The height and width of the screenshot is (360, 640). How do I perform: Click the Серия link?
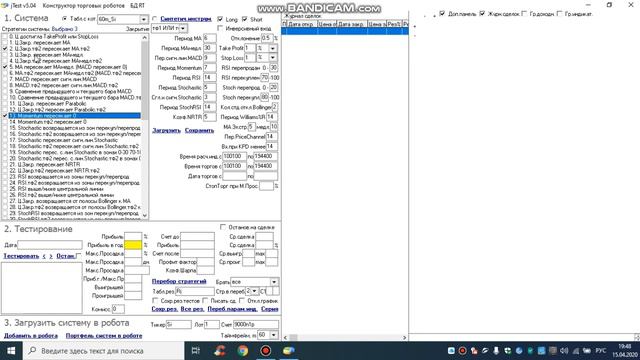coord(269,309)
